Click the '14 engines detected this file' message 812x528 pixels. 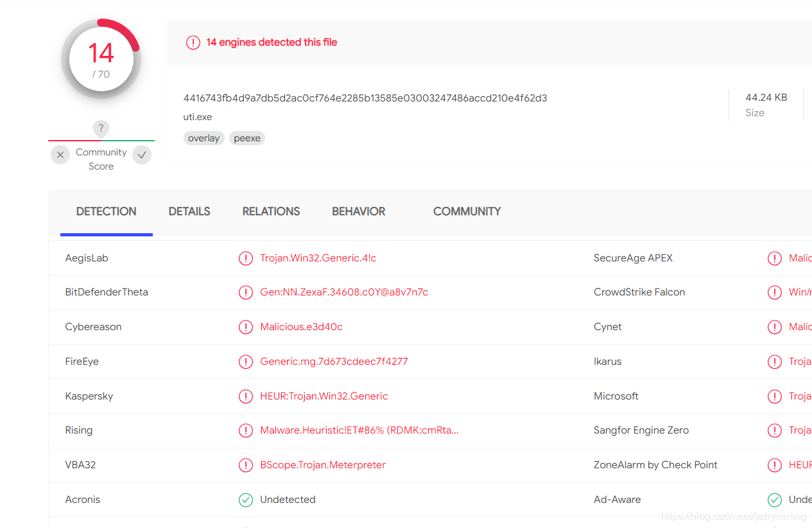272,42
